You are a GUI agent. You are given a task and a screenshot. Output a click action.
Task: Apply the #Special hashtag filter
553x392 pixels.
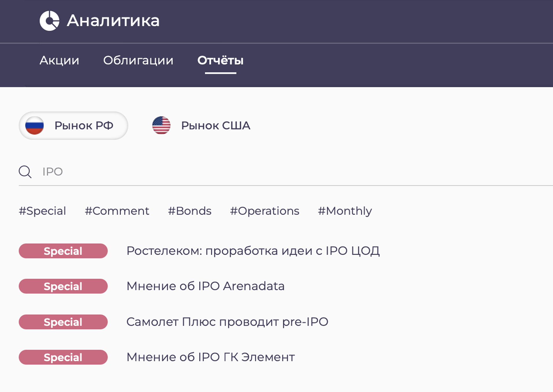pyautogui.click(x=42, y=211)
